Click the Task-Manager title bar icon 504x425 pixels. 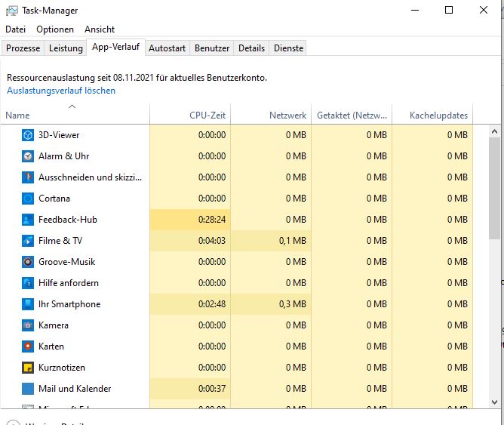pyautogui.click(x=12, y=11)
